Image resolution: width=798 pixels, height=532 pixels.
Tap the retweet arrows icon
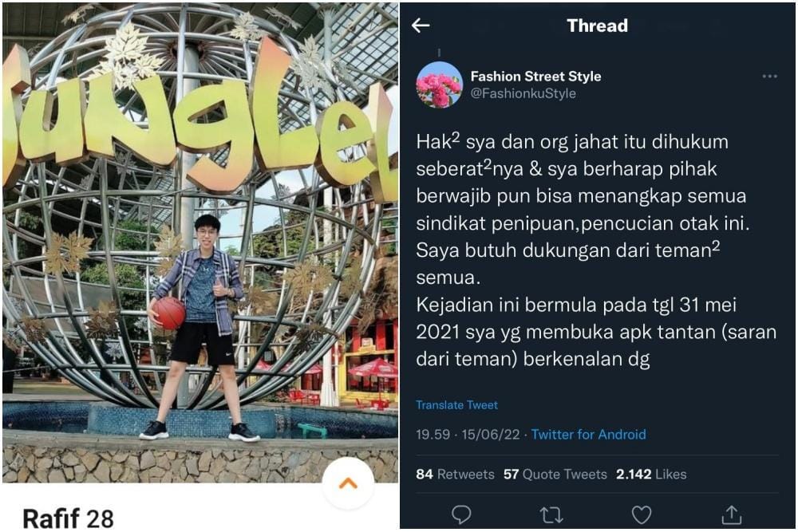pyautogui.click(x=551, y=515)
